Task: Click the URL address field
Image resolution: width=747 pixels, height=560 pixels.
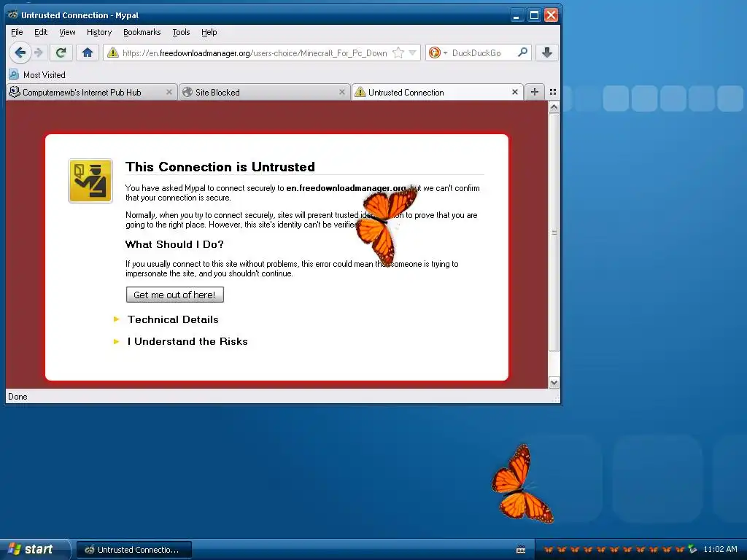Action: click(256, 52)
